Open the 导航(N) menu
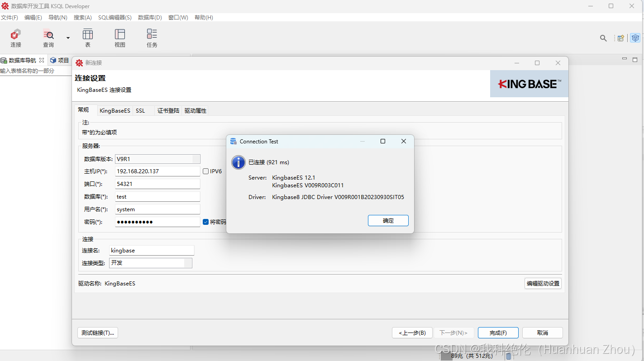The width and height of the screenshot is (644, 361). point(57,18)
